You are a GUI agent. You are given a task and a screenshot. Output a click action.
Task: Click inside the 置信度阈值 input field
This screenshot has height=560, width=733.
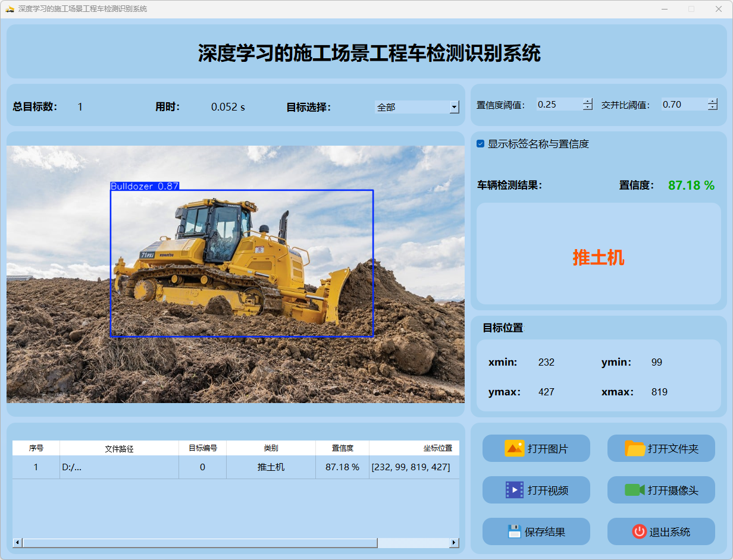tap(558, 105)
